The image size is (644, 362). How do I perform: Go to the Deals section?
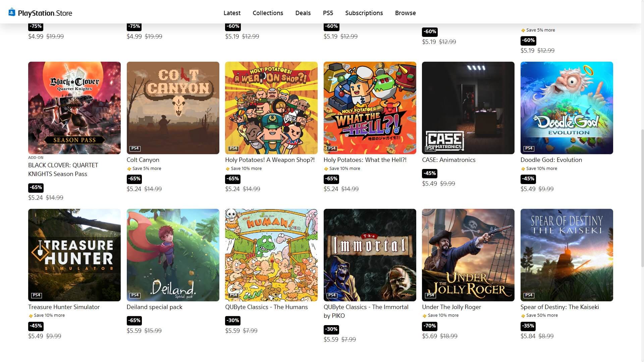tap(303, 13)
